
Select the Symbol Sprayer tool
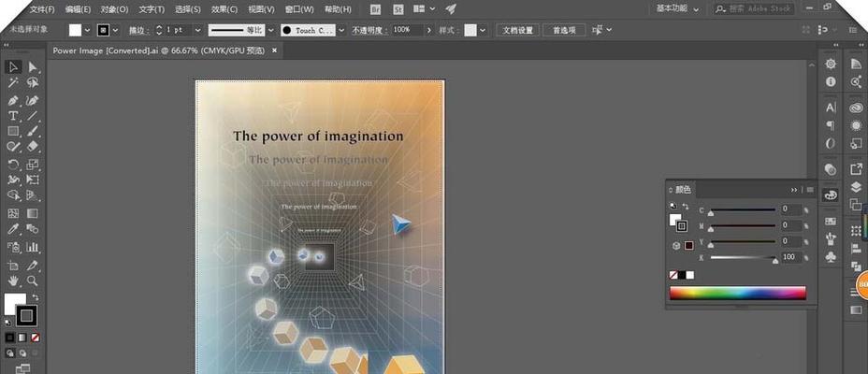click(13, 247)
